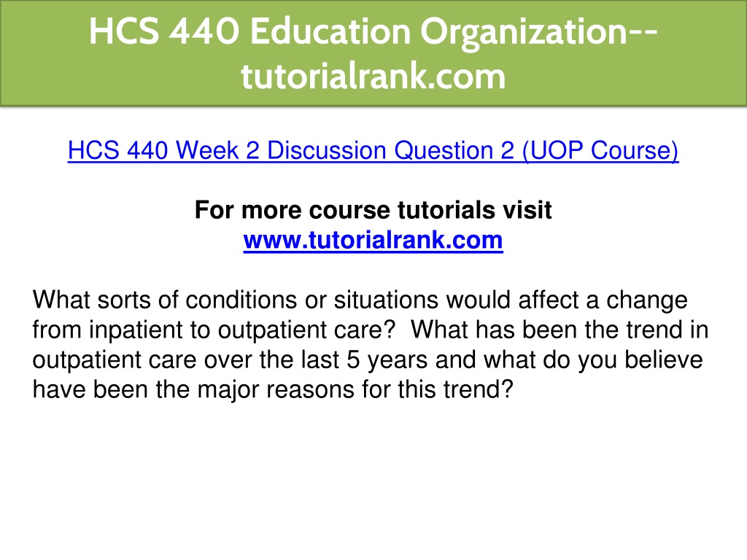Visit the www.tutorialrank.com hyperlink
This screenshot has height=560, width=747.
(373, 240)
